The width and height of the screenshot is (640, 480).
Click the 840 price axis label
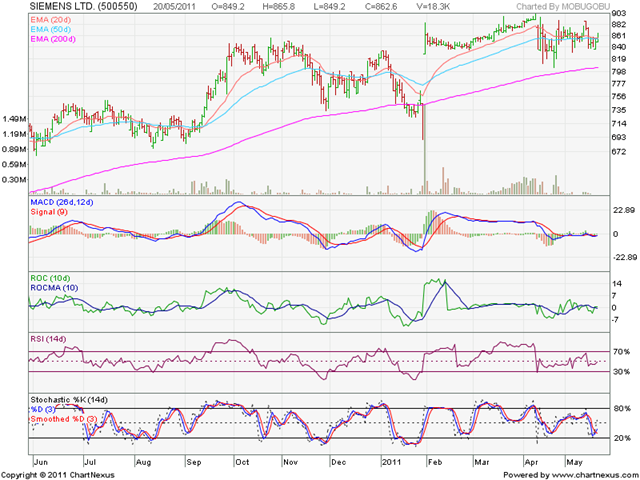click(619, 47)
